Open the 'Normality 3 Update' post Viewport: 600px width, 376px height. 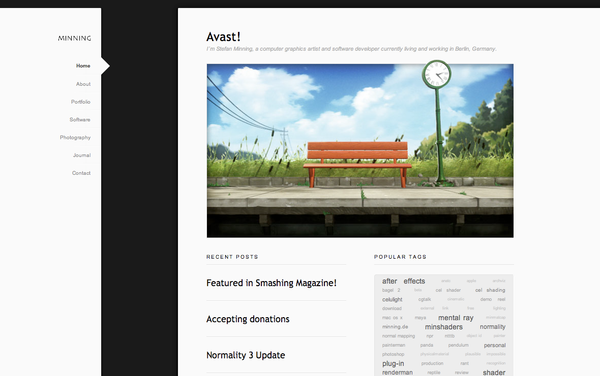point(245,355)
